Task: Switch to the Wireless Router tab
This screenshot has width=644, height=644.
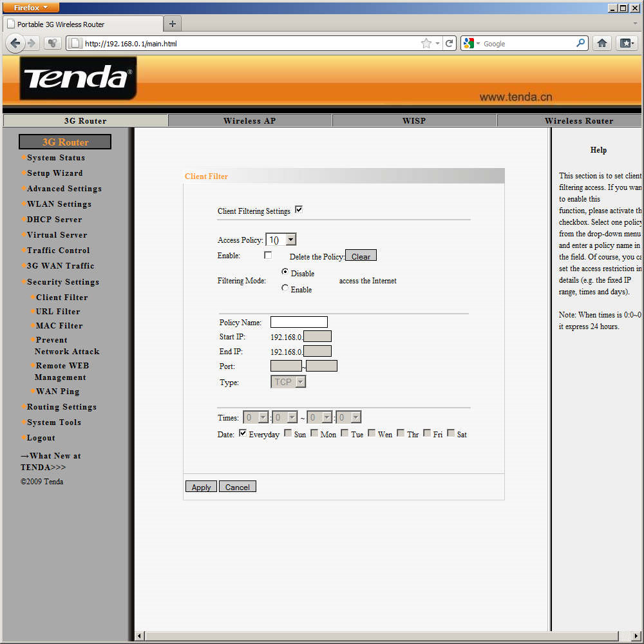Action: coord(570,120)
